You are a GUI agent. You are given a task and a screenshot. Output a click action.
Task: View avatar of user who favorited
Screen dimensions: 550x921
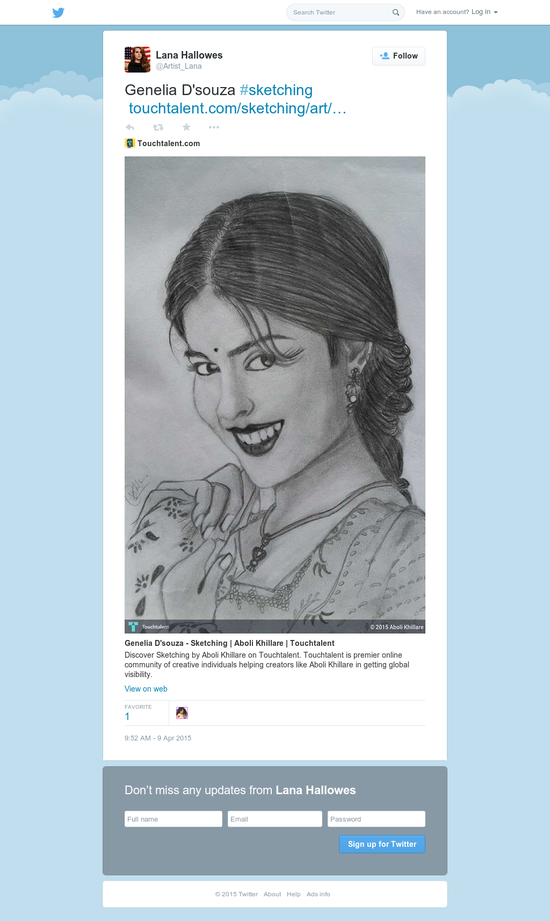tap(182, 713)
